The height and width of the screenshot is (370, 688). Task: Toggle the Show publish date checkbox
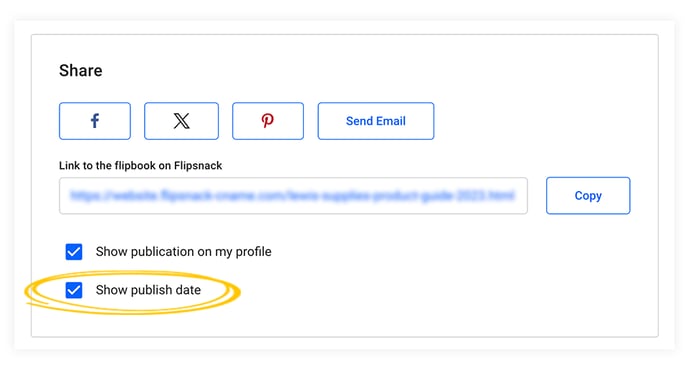74,290
